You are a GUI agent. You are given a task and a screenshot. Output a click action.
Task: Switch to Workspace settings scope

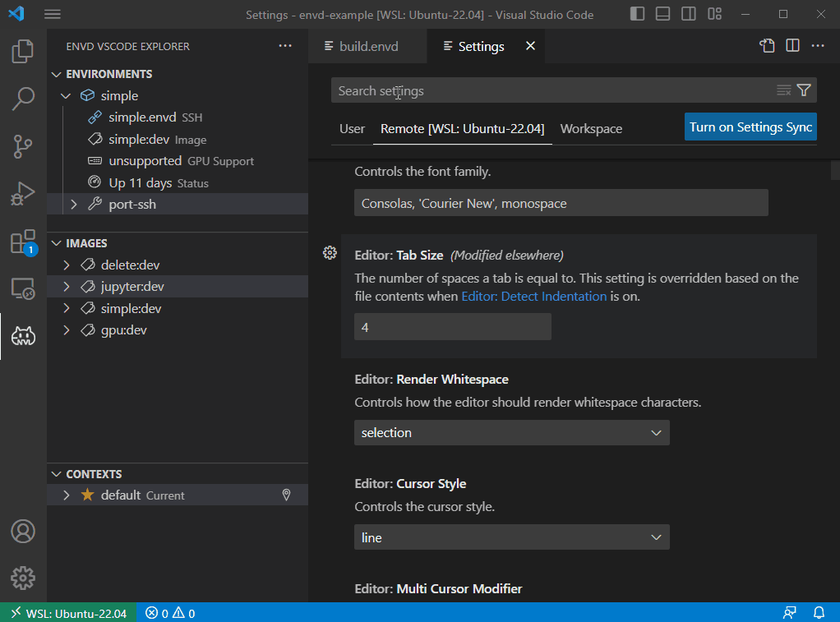click(x=592, y=128)
